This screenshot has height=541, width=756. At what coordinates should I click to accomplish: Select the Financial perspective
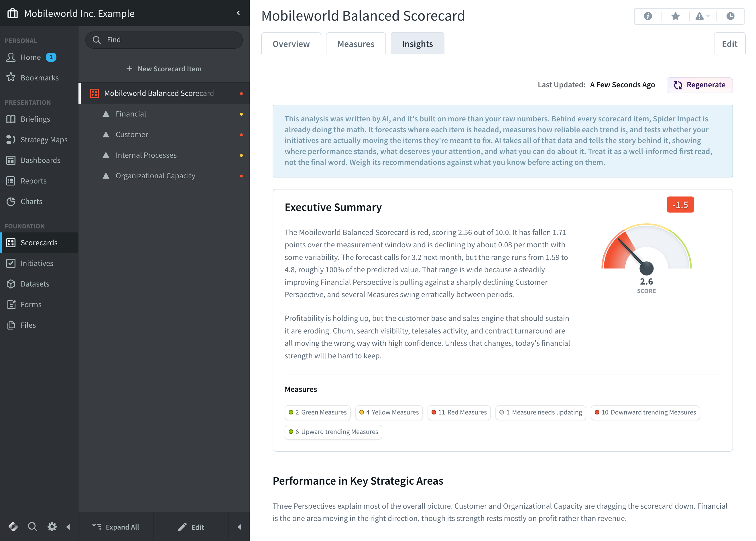coord(164,114)
